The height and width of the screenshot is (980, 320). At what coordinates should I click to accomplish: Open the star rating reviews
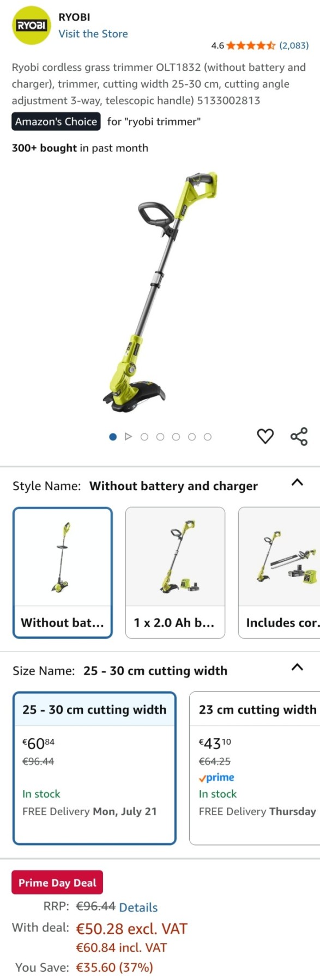point(251,45)
